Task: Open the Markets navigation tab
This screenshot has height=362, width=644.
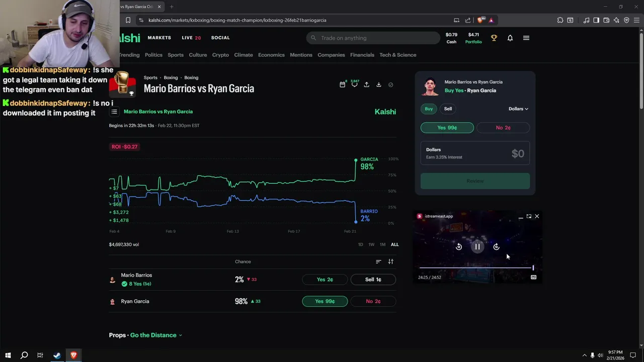Action: tap(159, 38)
